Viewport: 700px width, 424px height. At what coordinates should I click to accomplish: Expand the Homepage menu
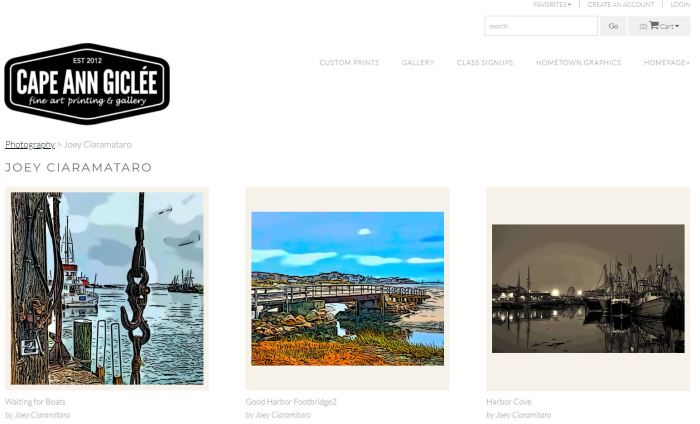pos(667,62)
